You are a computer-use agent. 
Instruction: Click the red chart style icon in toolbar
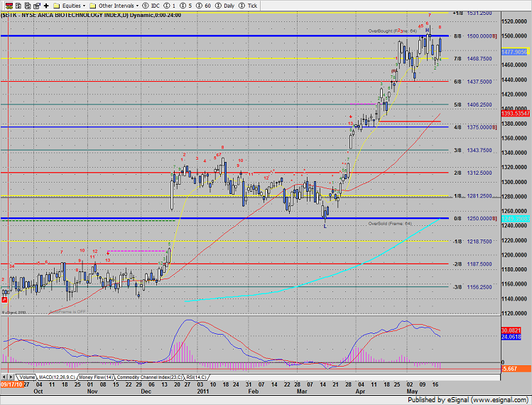[x=9, y=6]
